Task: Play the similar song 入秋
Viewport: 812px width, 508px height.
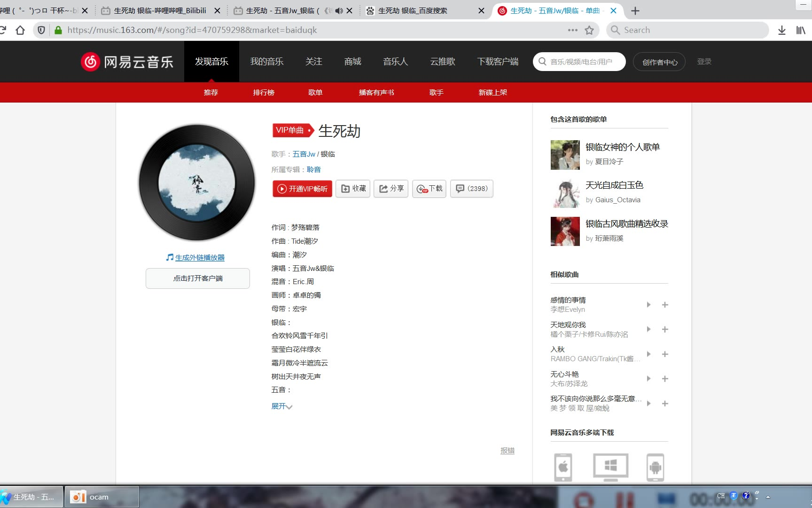Action: point(648,354)
